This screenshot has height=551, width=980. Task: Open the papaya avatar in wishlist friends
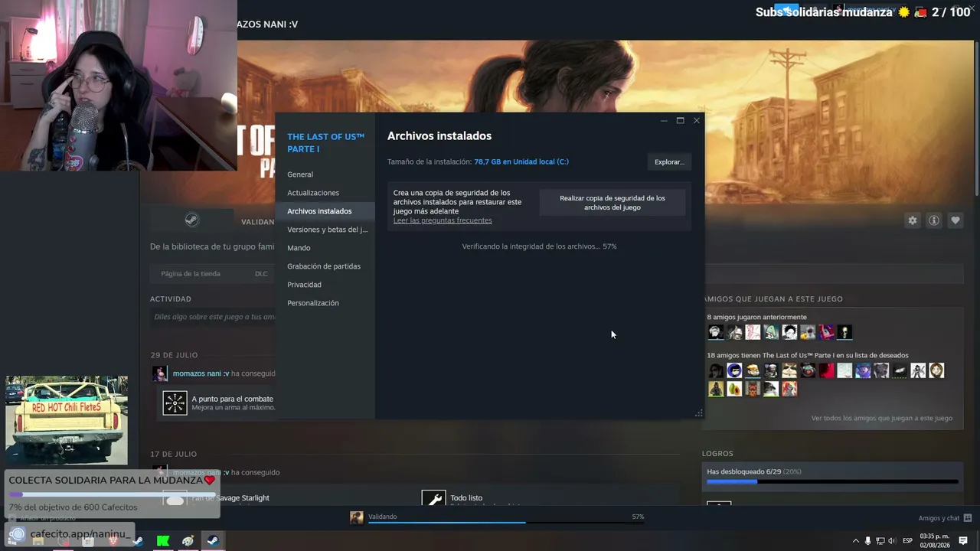click(734, 389)
